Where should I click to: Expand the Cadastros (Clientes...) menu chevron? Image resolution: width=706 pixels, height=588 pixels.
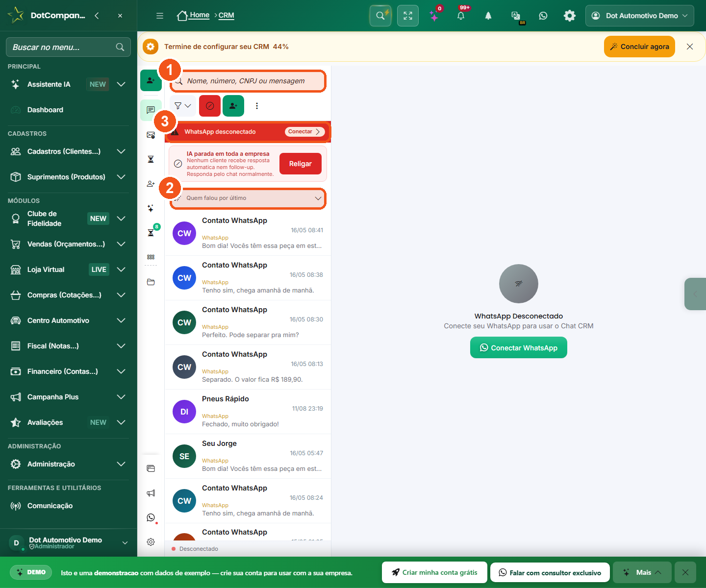tap(121, 151)
